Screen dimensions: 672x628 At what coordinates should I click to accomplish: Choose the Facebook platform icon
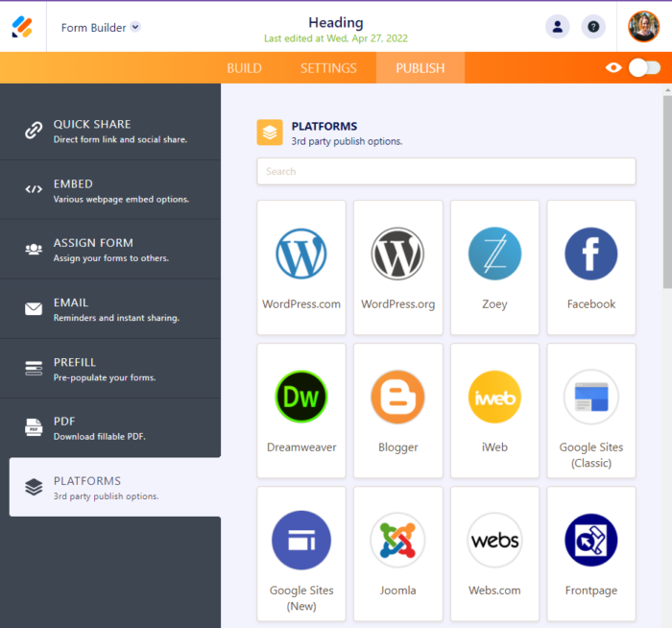click(590, 254)
